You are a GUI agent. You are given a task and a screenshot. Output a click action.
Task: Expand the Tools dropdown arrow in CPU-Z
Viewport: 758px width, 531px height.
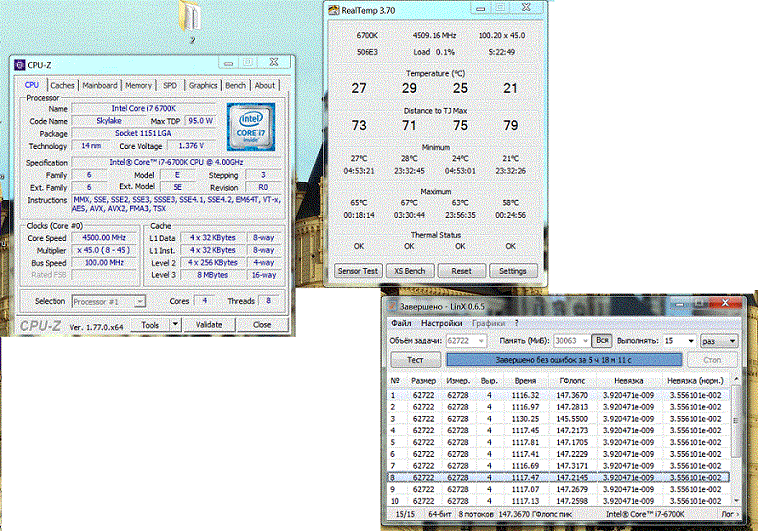tap(176, 324)
